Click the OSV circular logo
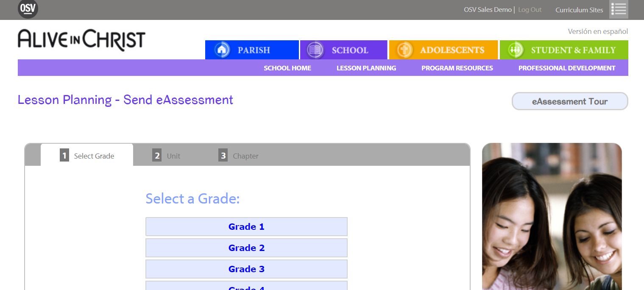644x290 pixels. (x=28, y=9)
